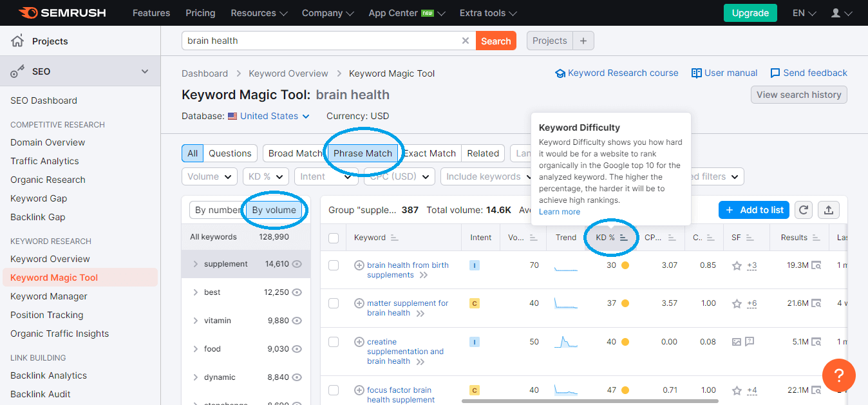Open the user account icon menu
Screen dimensions: 868x405
click(842, 13)
